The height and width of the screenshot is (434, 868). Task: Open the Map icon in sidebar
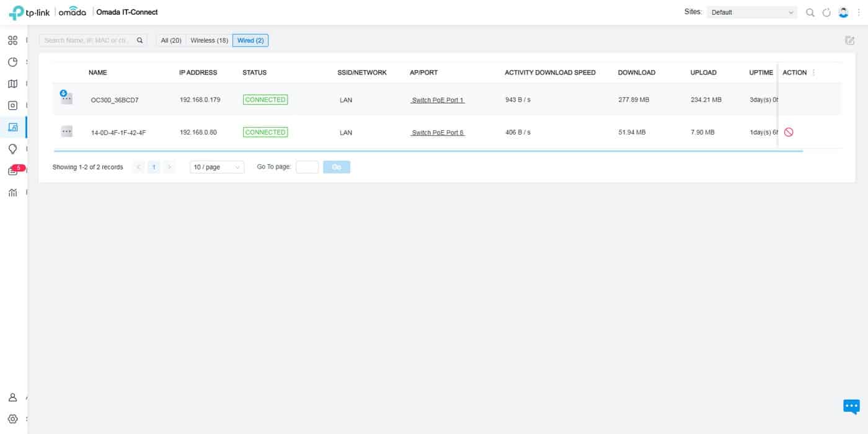click(x=12, y=84)
